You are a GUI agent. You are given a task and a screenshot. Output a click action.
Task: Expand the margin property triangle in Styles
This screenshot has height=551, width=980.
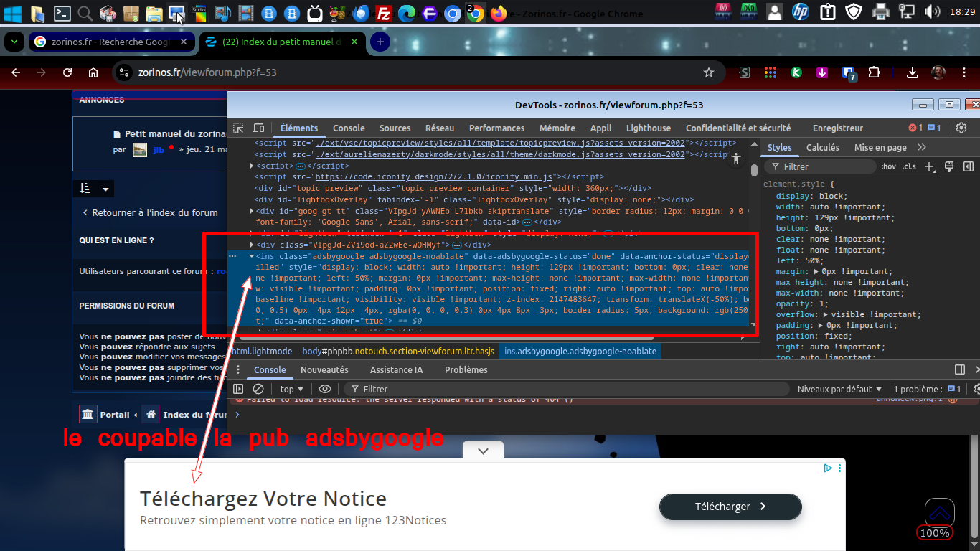pyautogui.click(x=817, y=272)
